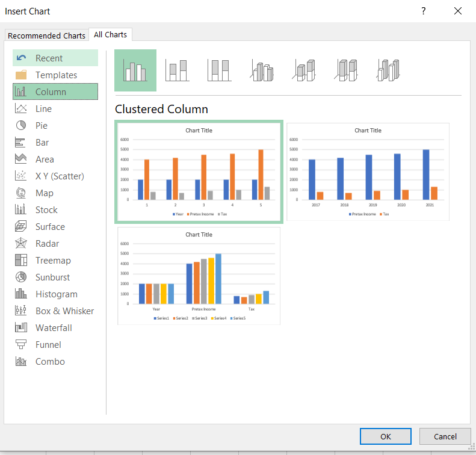
Task: Click Cancel to dismiss the dialog
Action: point(445,436)
